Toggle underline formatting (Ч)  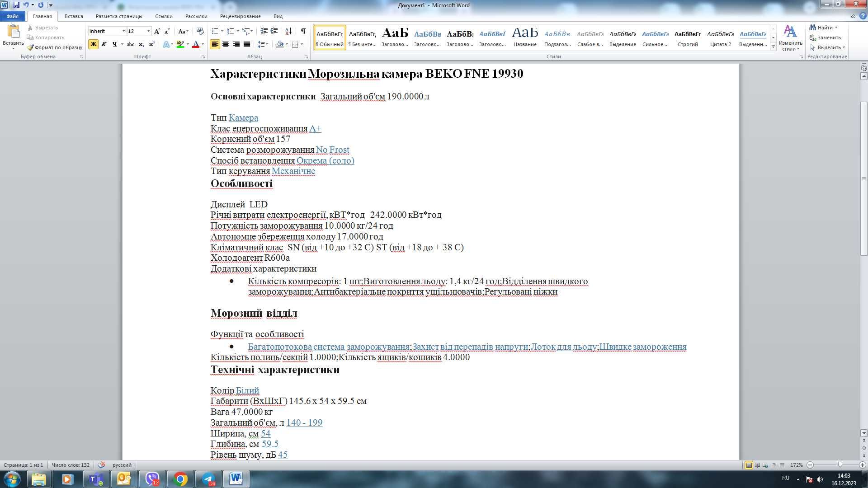tap(114, 44)
